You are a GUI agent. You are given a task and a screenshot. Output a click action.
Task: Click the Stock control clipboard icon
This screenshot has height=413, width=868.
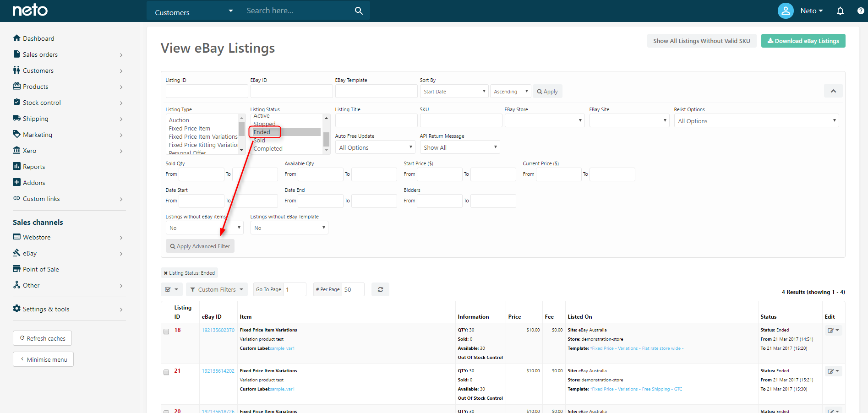[17, 102]
